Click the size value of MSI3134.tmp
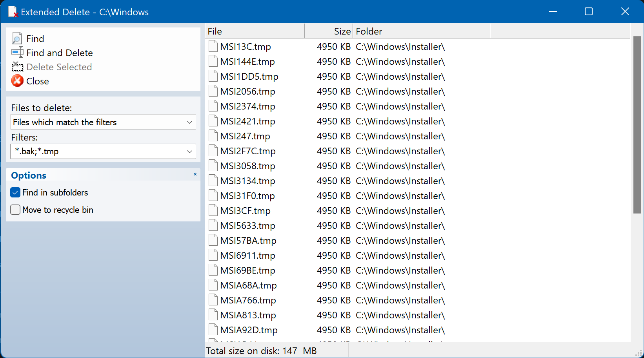644x358 pixels. click(x=334, y=181)
